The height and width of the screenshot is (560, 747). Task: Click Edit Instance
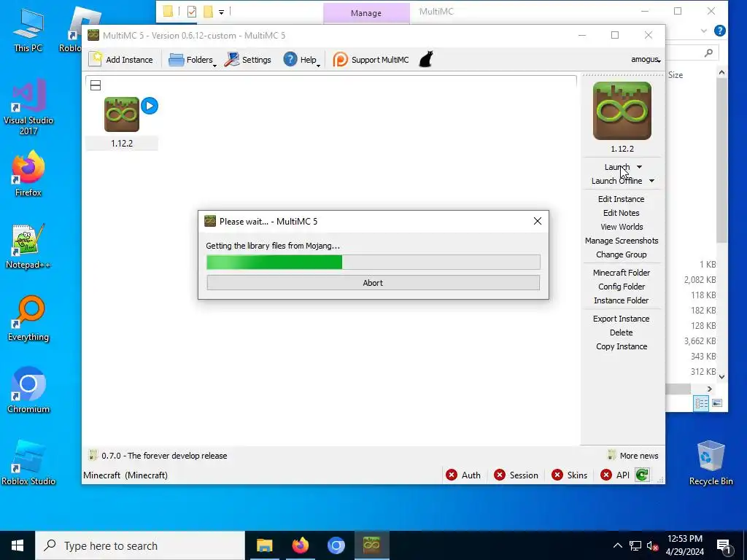[622, 199]
